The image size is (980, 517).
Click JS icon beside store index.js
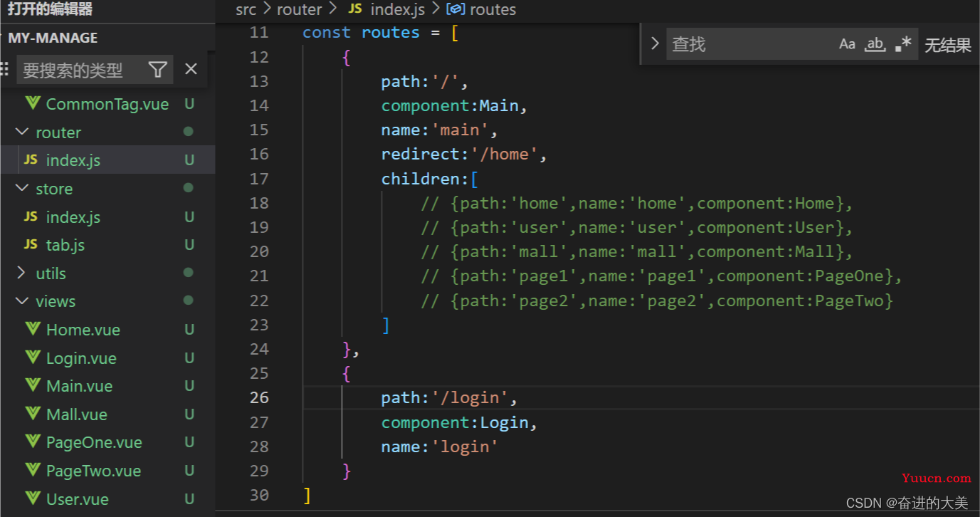[31, 216]
